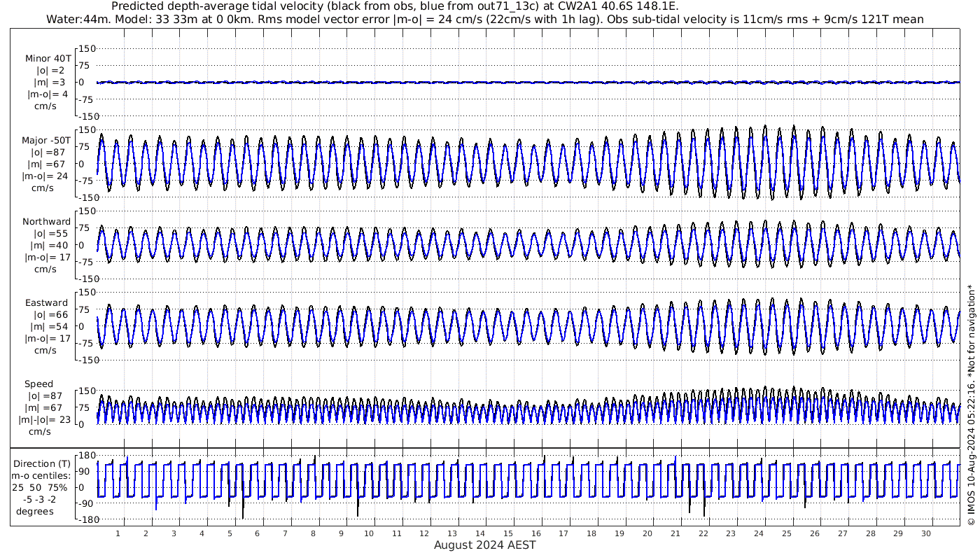Screen dimensions: 980x560
Task: Select the 'Minor 40T' panel label
Action: pyautogui.click(x=48, y=59)
